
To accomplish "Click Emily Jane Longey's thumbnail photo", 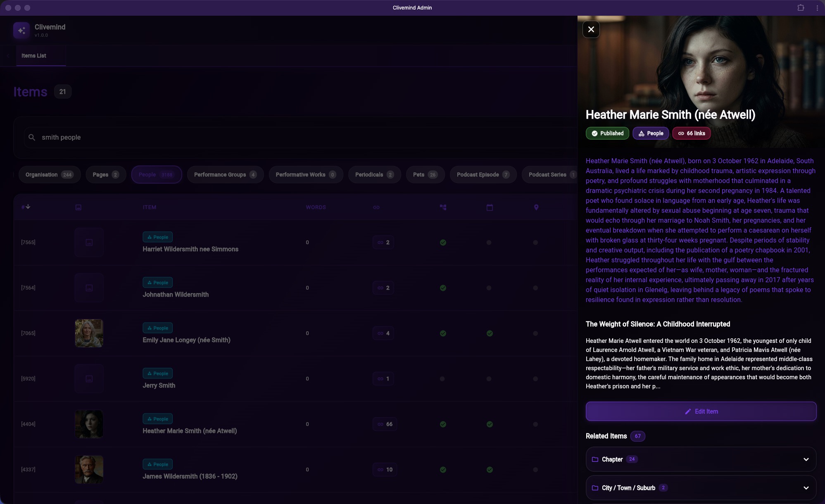I will point(89,333).
